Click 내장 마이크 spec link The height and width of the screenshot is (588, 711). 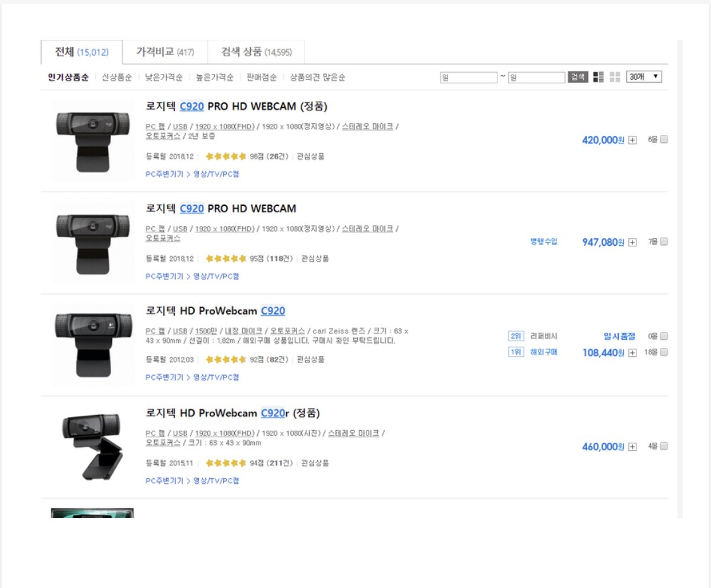[243, 332]
